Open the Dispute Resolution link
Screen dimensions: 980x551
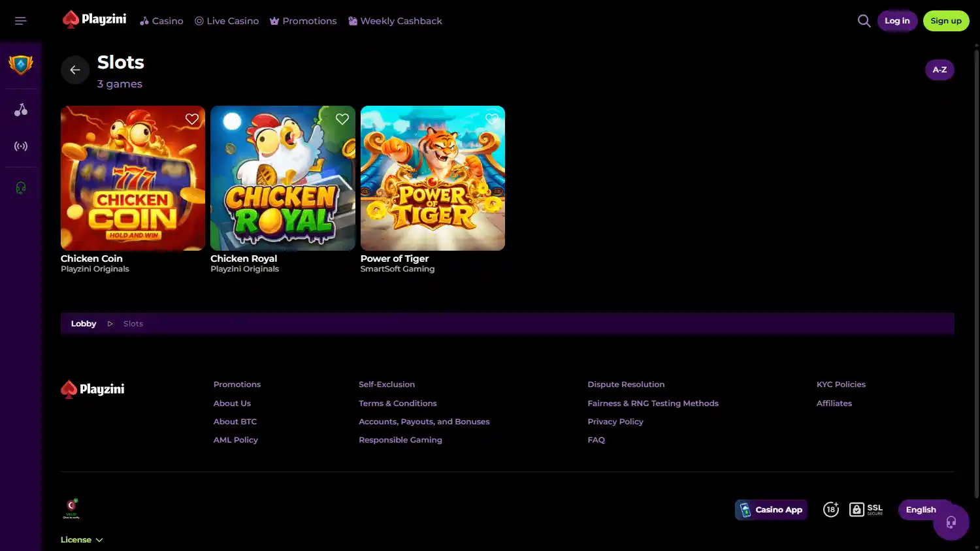point(626,385)
